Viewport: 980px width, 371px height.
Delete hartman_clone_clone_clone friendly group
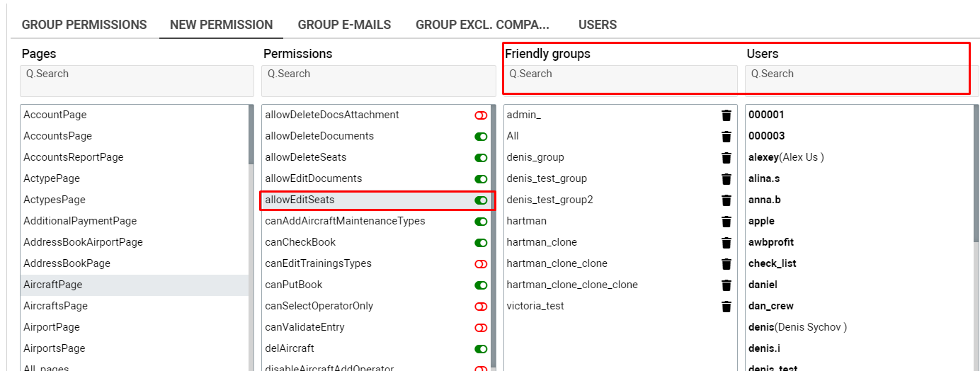[726, 285]
